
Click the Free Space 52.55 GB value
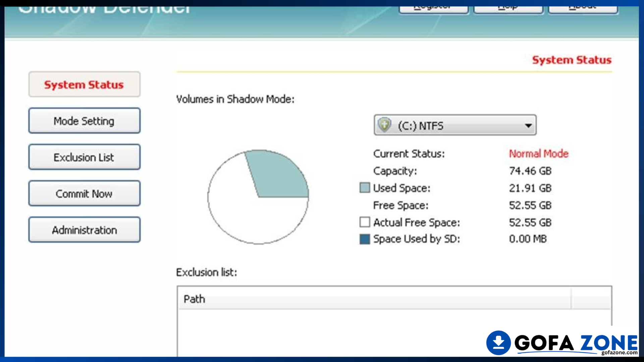(530, 205)
